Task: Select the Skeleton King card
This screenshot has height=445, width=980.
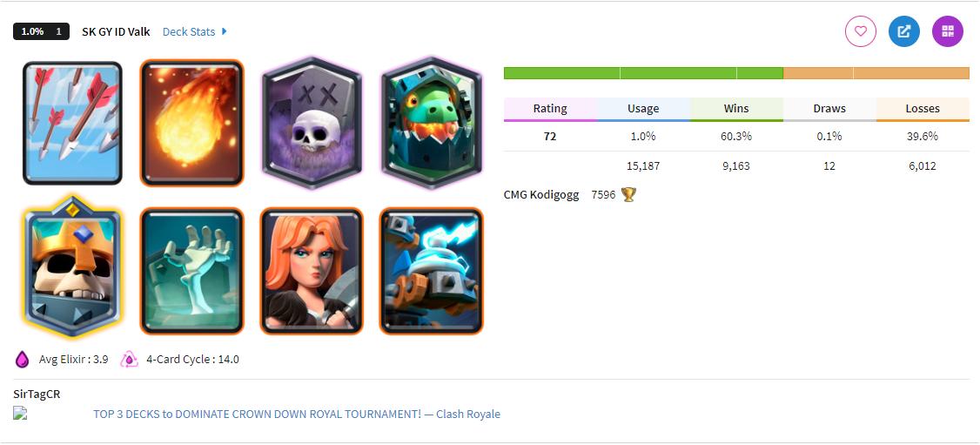Action: (72, 266)
